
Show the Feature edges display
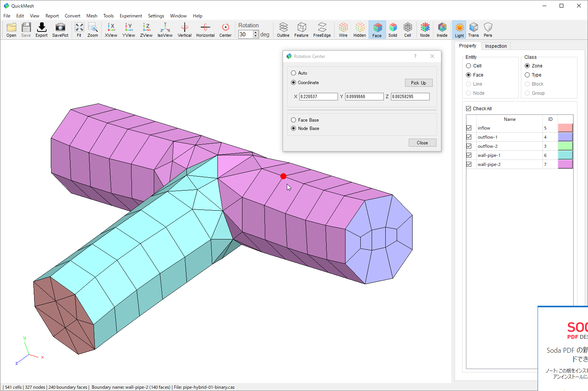click(x=301, y=30)
